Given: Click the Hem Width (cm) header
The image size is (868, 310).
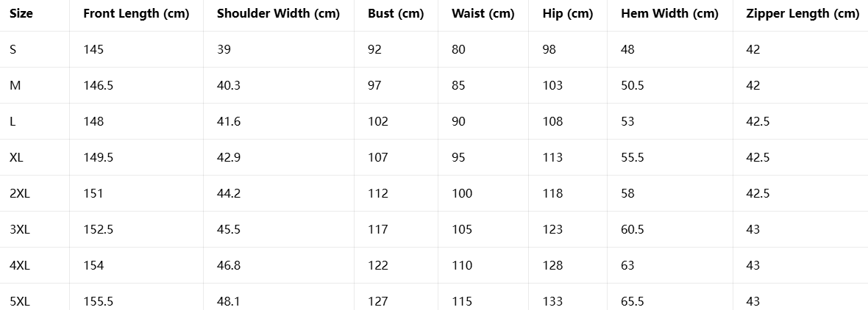Looking at the screenshot, I should point(670,14).
